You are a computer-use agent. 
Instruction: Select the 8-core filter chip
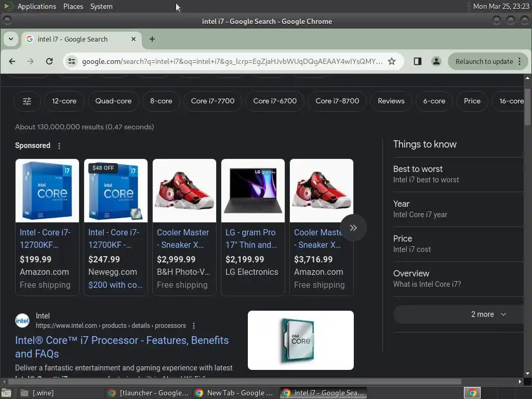(161, 101)
